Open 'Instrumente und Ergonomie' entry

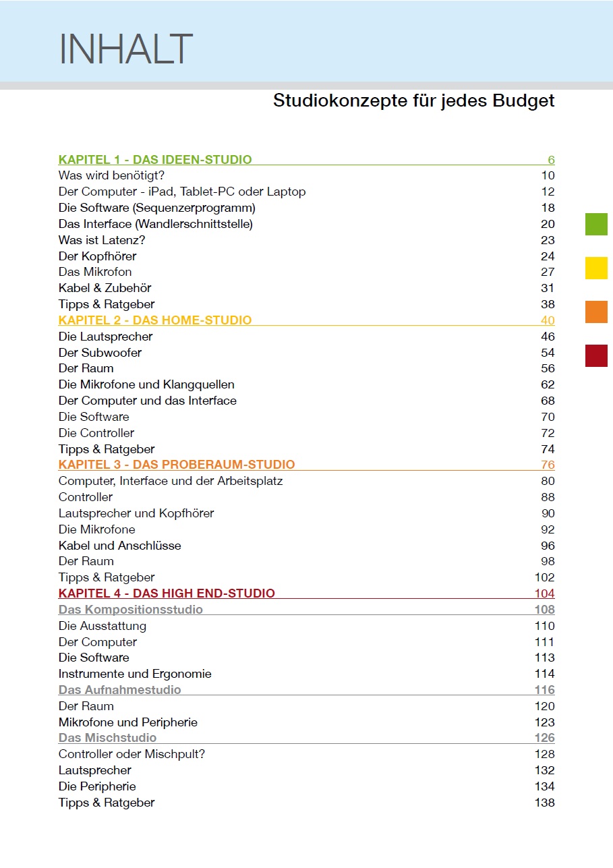tap(135, 674)
